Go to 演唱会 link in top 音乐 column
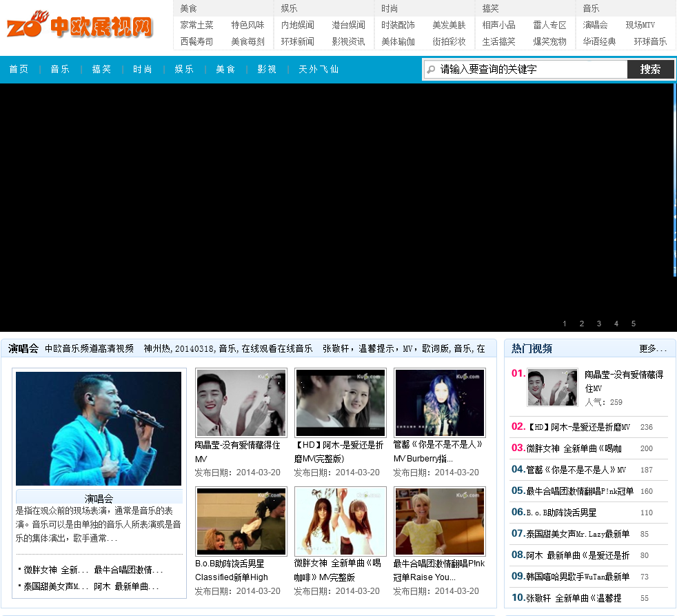Viewport: 677px width, 616px height. tap(595, 25)
